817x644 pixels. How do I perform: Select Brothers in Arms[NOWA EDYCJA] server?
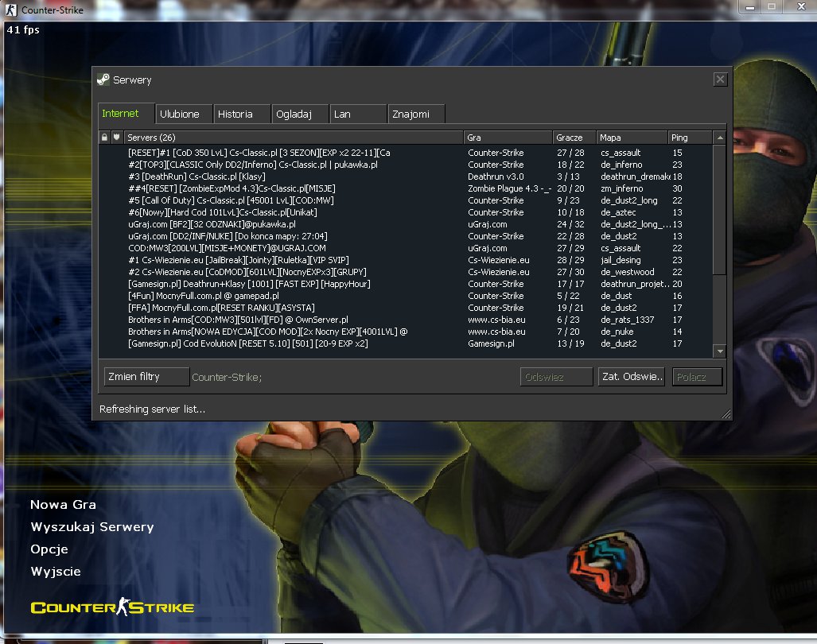(x=406, y=332)
